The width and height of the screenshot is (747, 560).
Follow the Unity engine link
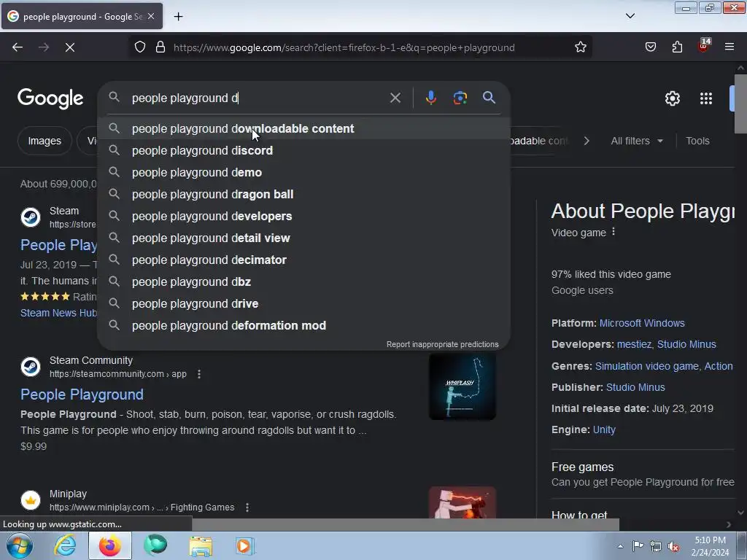click(x=604, y=429)
